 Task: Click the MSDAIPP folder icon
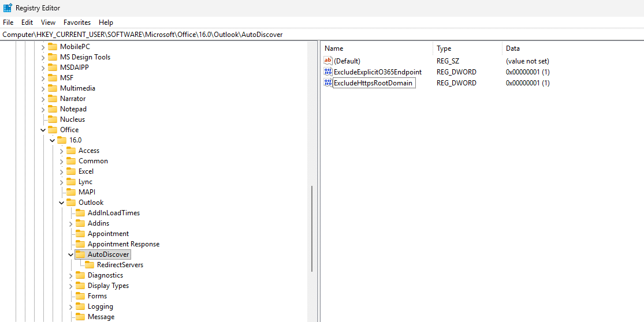[52, 68]
